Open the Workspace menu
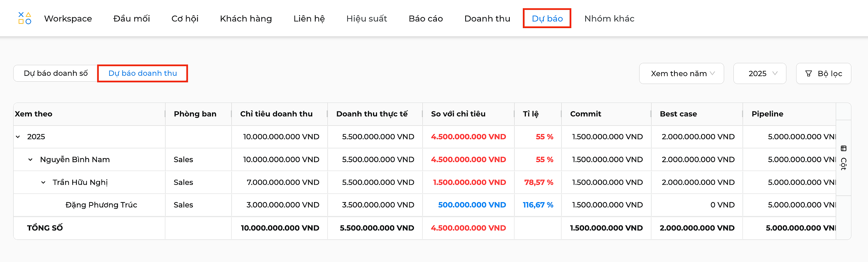 [x=68, y=19]
